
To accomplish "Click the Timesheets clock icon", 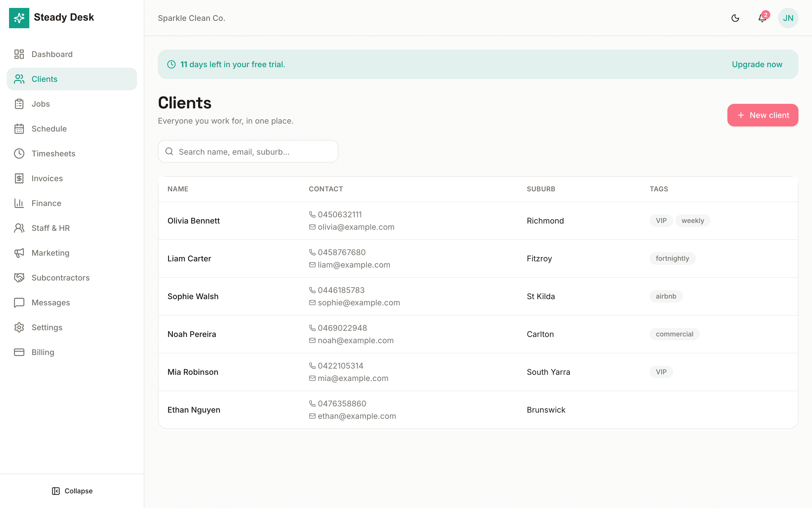I will coord(19,154).
